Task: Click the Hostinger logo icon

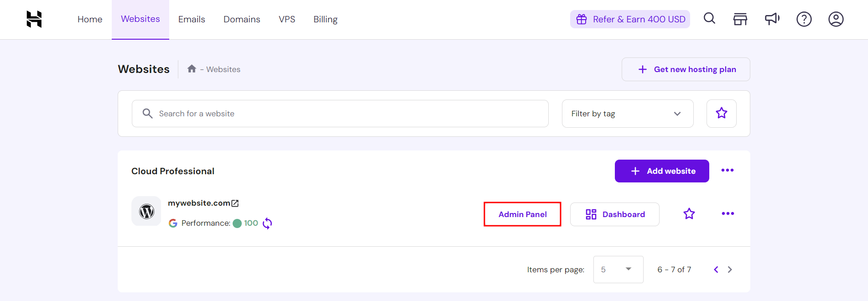Action: (34, 19)
